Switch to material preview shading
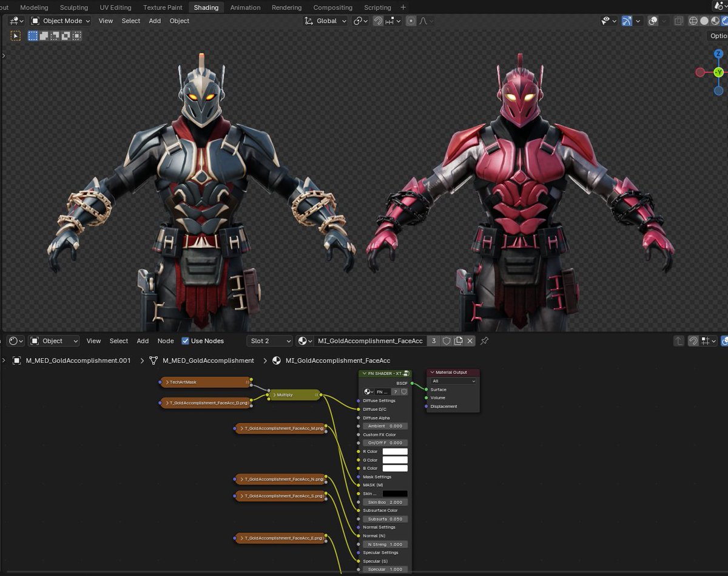Image resolution: width=728 pixels, height=576 pixels. pyautogui.click(x=715, y=21)
